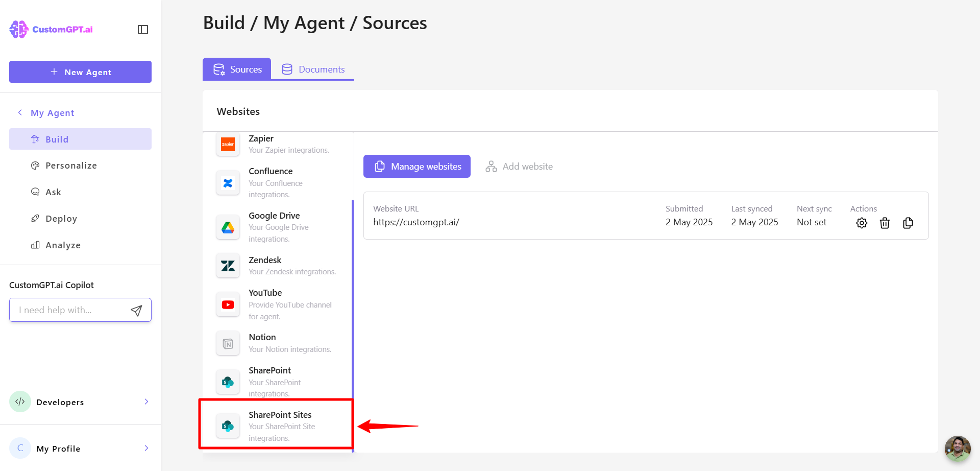
Task: Click the YouTube logo icon
Action: (228, 304)
